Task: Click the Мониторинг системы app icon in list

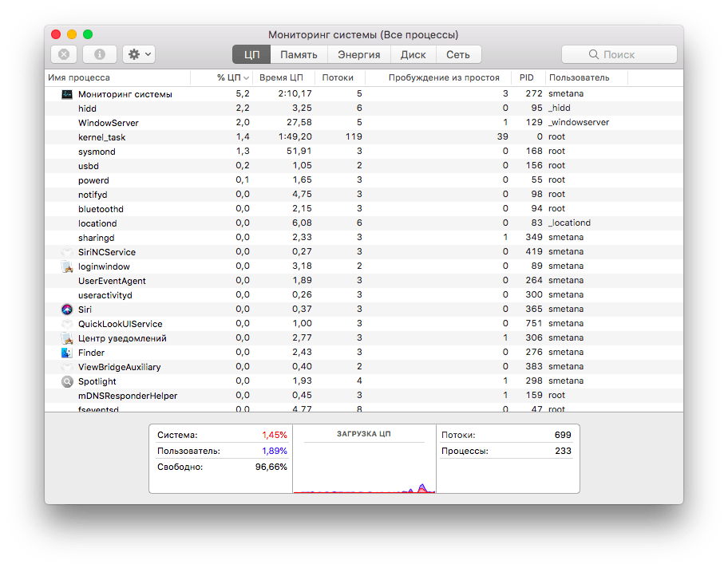Action: [67, 94]
